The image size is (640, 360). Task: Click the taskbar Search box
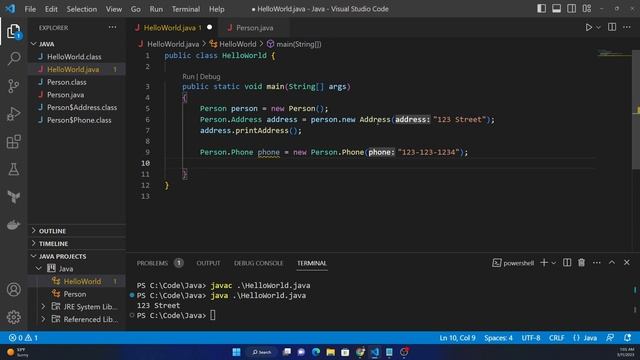[262, 352]
